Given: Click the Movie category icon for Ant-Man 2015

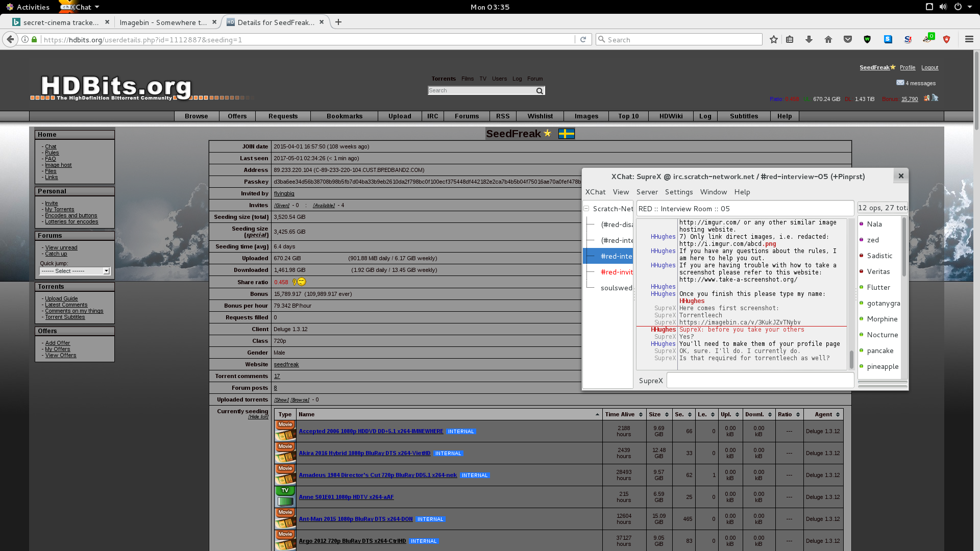Looking at the screenshot, I should pos(285,519).
